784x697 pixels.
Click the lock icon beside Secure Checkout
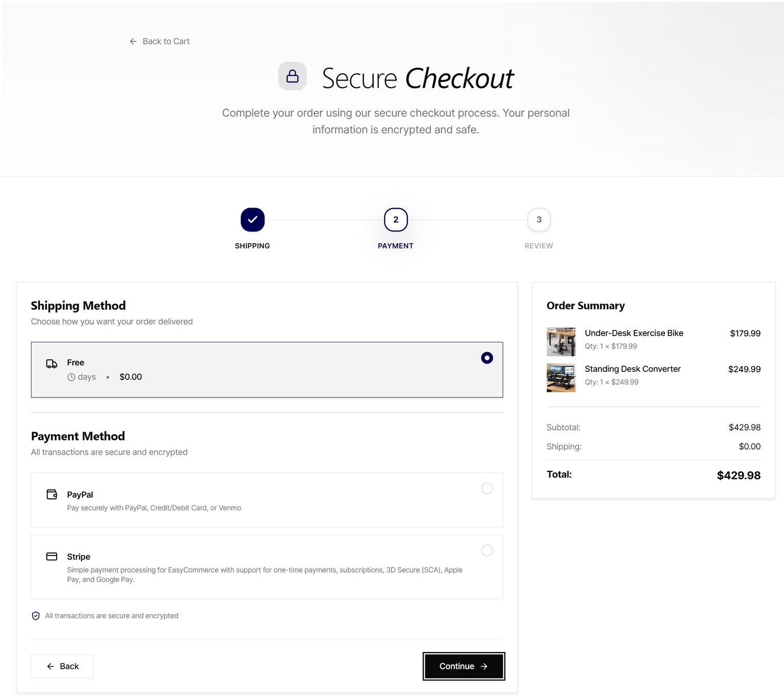tap(292, 76)
